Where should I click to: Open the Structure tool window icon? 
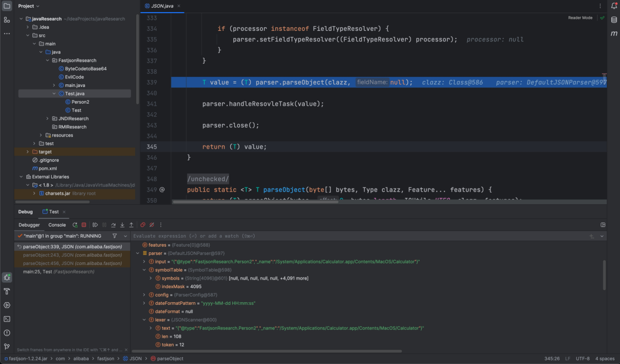click(x=7, y=20)
